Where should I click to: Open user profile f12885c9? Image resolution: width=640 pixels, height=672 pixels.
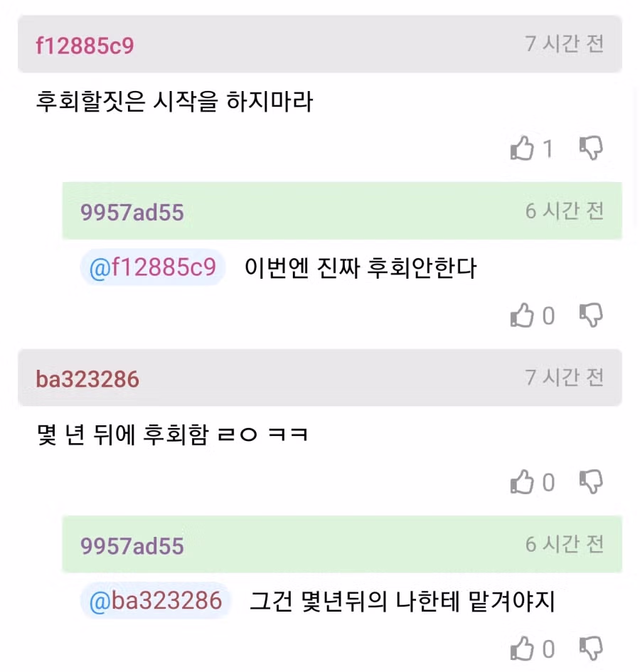84,44
